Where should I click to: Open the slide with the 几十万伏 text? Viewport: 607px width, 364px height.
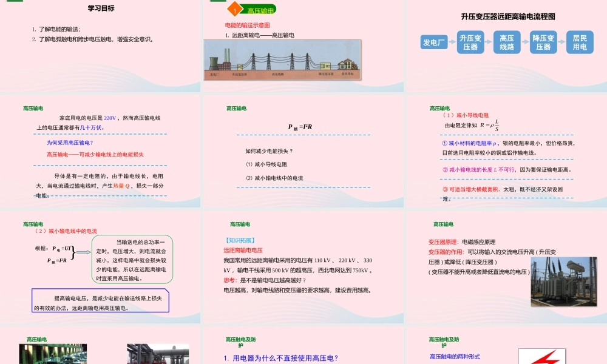[x=100, y=151]
